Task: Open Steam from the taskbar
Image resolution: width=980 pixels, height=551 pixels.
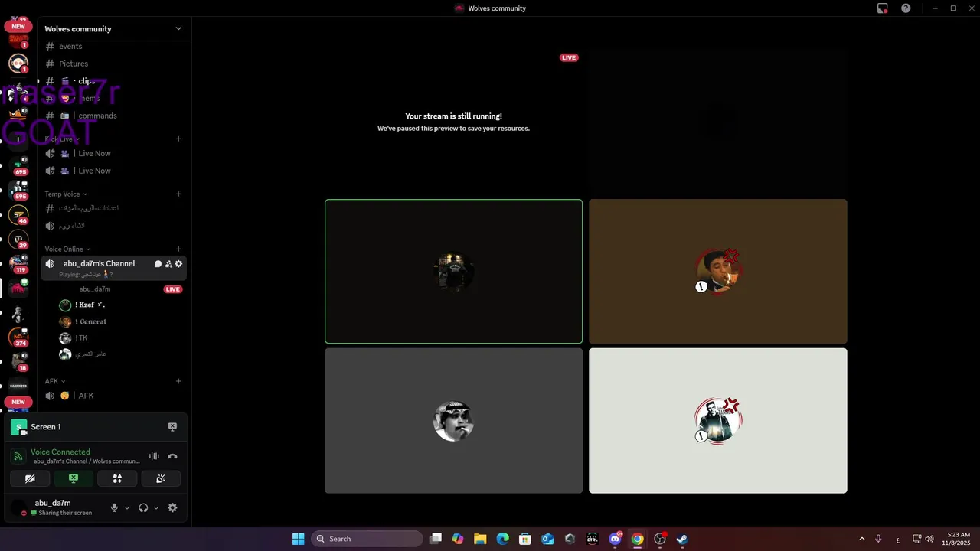Action: 682,539
